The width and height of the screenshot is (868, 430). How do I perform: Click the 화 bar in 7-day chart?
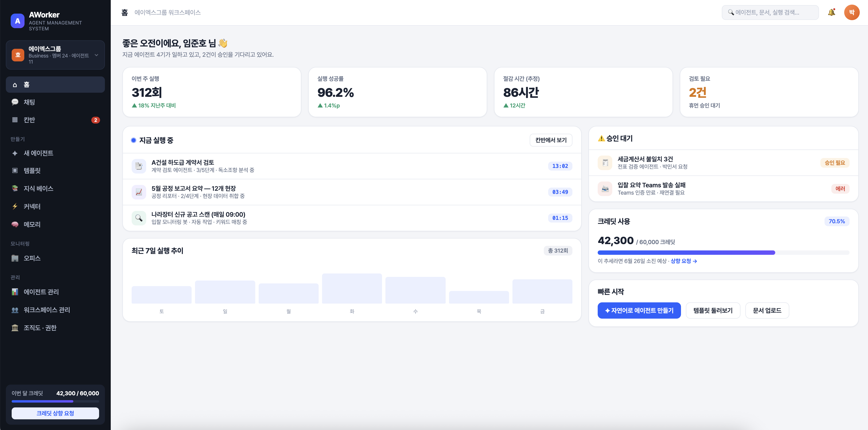click(x=352, y=289)
